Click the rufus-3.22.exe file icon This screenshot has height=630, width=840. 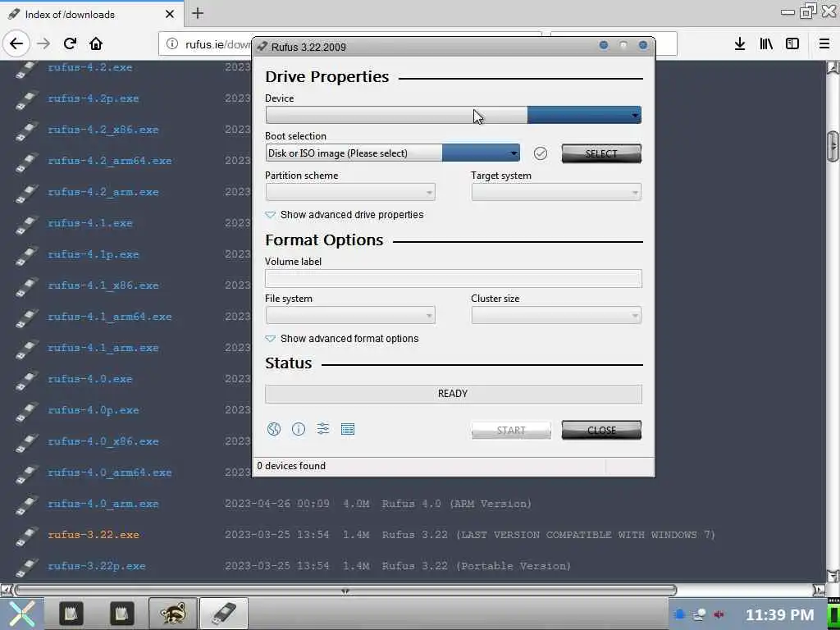pyautogui.click(x=25, y=535)
